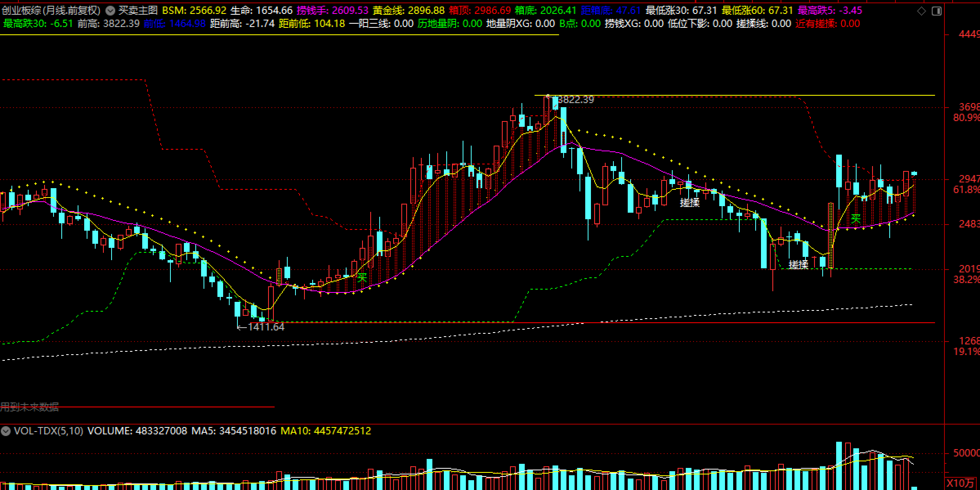Click the 前高: 3822.39 header value
Screen dimensions: 980x490
[109, 23]
